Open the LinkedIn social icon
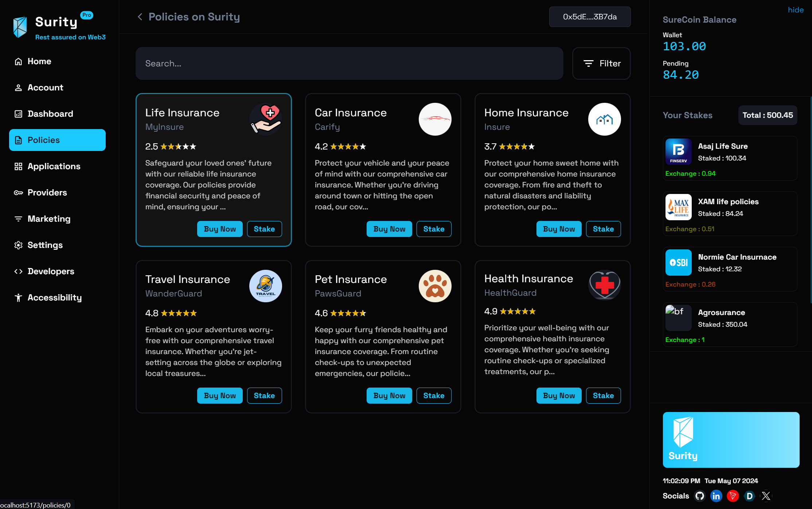812x509 pixels. coord(716,496)
